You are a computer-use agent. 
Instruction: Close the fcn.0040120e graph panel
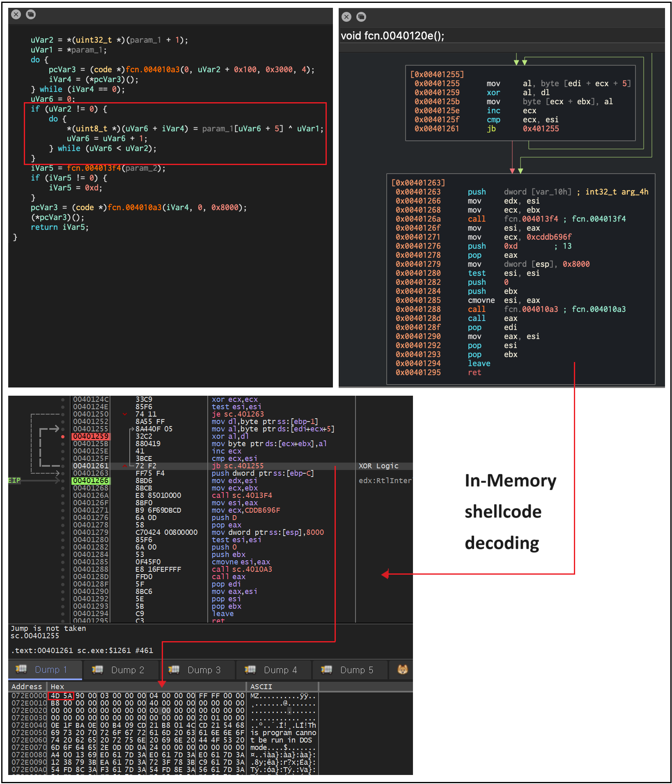tap(346, 17)
